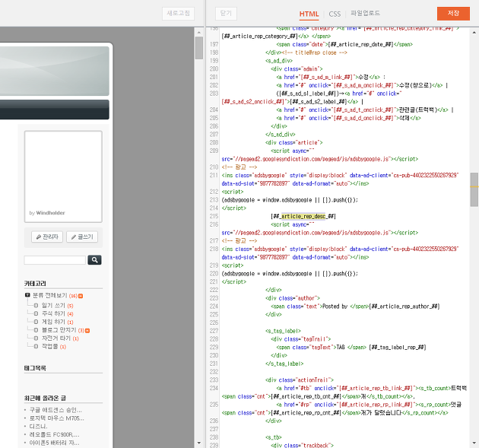Open recent post 로지텍 마우스 M705...

click(56, 418)
